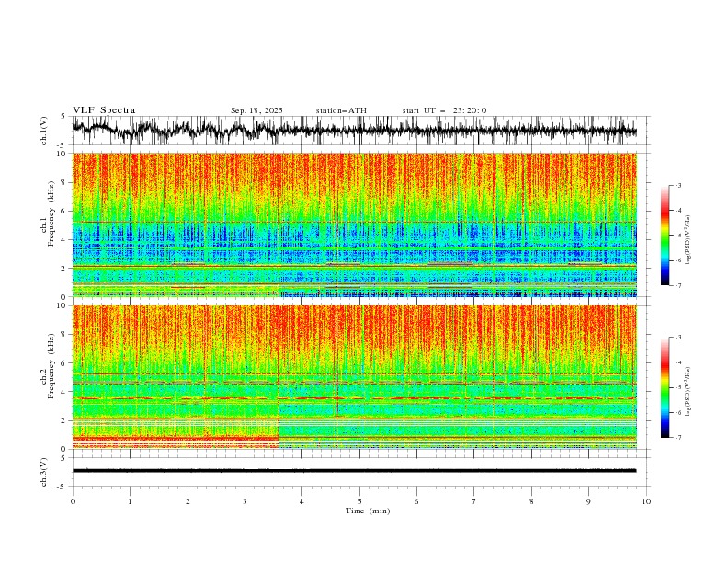Click the ch.1 log(PSD) colorbar title
728x563 pixels.
click(x=688, y=240)
